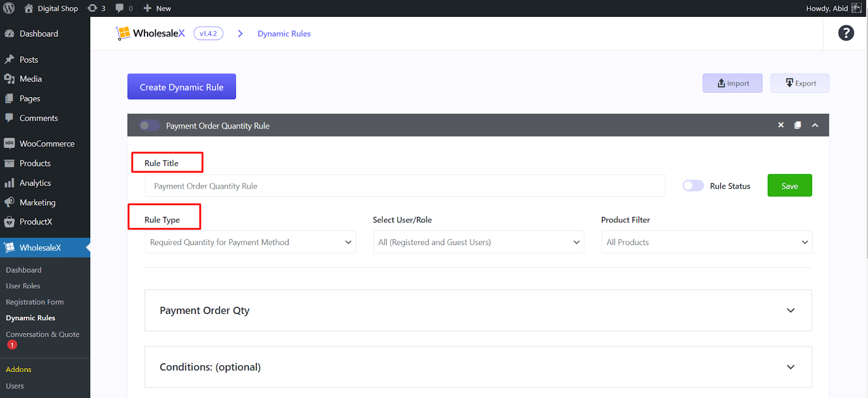The width and height of the screenshot is (868, 398).
Task: Click the New plus item
Action: pyautogui.click(x=157, y=8)
